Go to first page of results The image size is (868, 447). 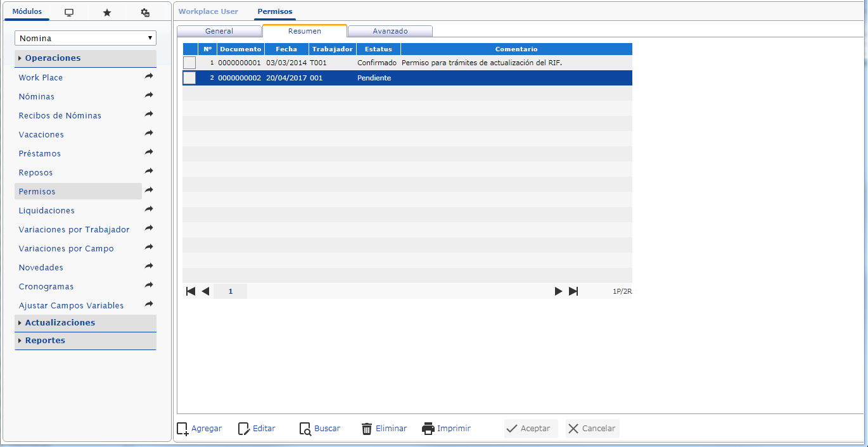[190, 291]
